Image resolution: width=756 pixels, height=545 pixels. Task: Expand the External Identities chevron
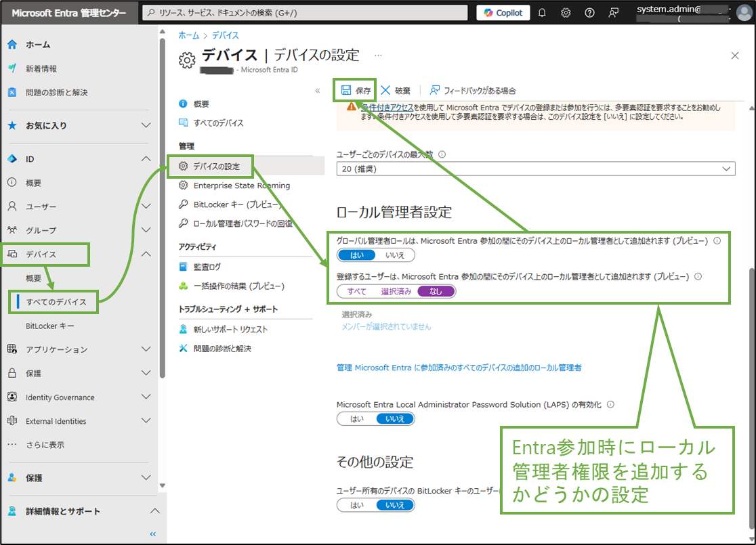click(x=146, y=420)
